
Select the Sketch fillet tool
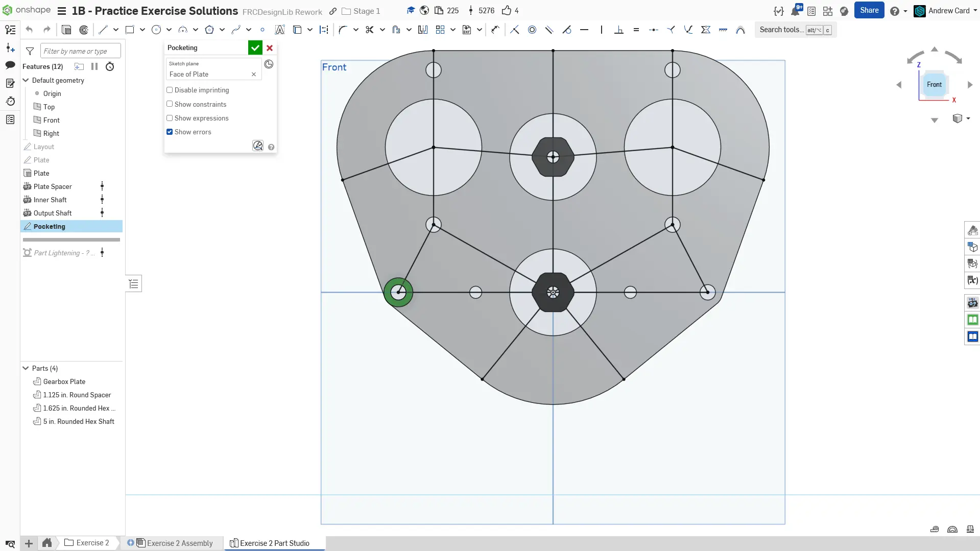(x=343, y=30)
